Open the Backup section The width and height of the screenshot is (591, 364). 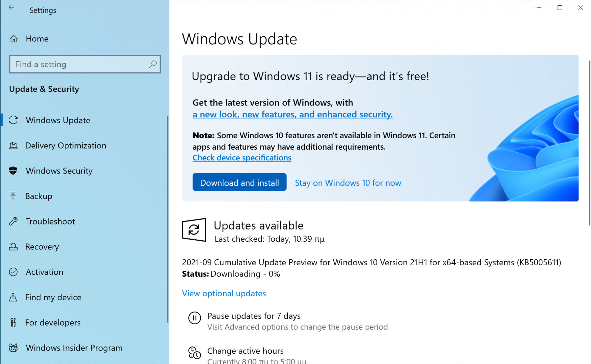[39, 196]
